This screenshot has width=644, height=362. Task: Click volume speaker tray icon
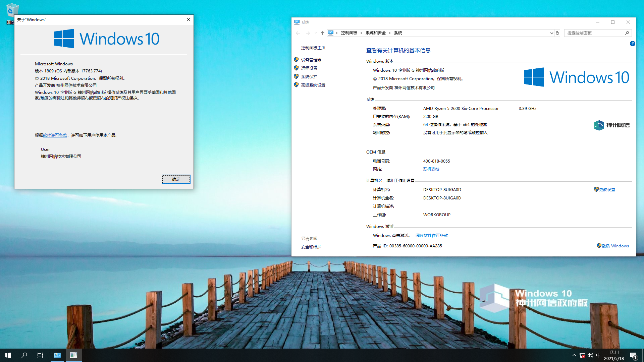tap(590, 355)
